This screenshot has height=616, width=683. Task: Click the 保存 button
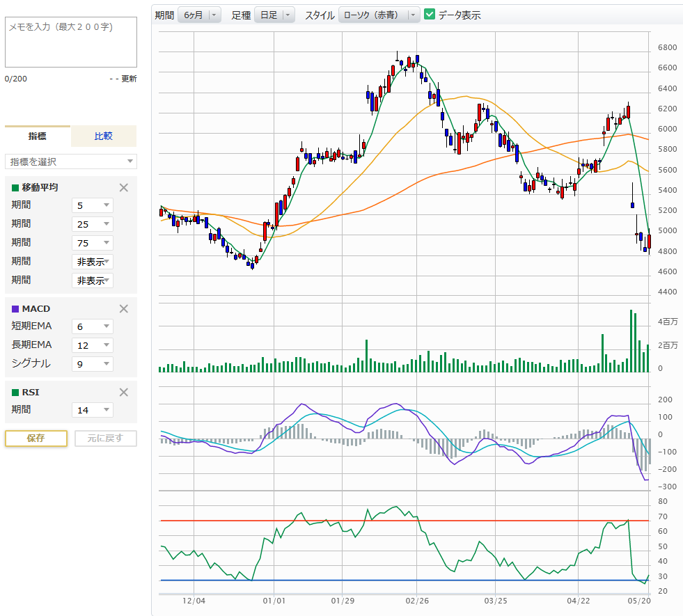36,438
